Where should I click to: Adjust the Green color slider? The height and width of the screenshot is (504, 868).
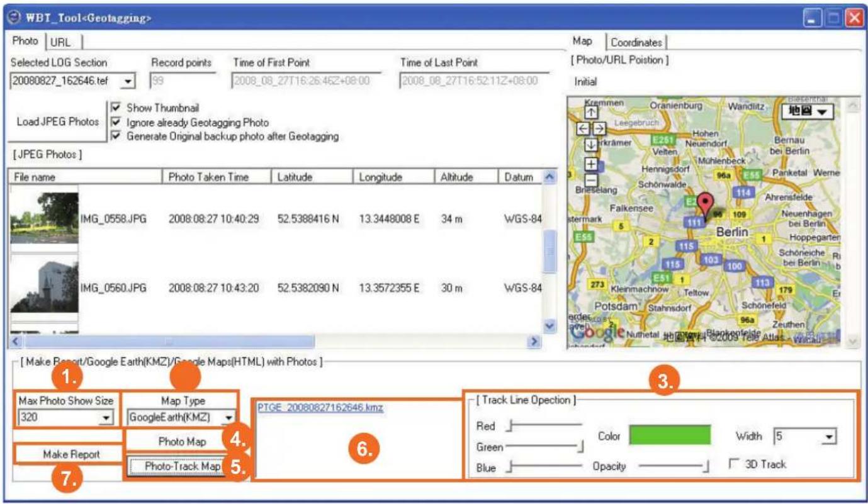point(545,447)
